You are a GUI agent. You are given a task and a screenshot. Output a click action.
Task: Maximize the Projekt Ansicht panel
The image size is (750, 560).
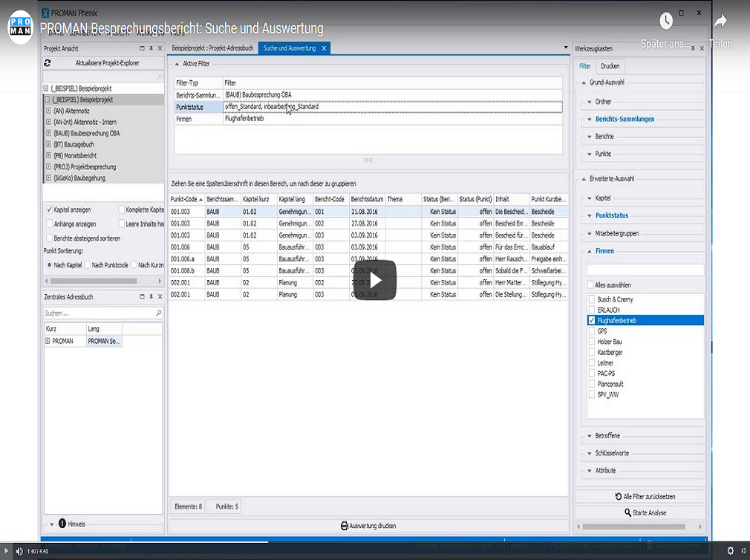tap(142, 48)
